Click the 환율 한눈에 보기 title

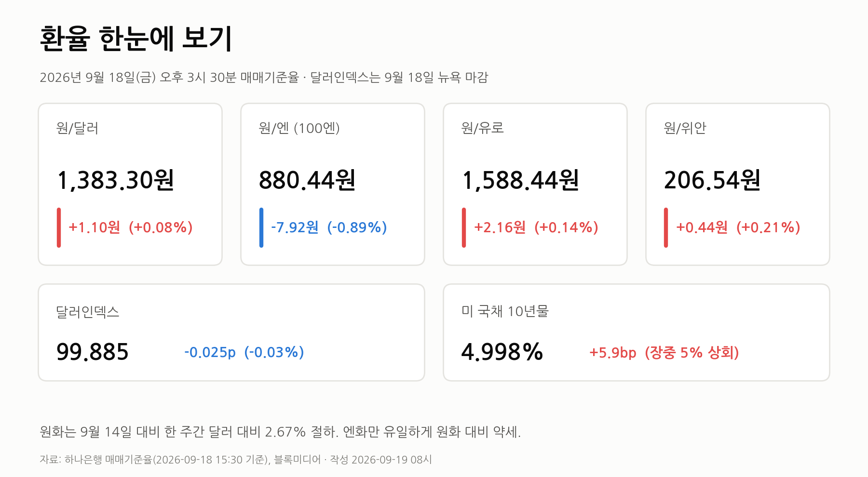click(x=136, y=39)
